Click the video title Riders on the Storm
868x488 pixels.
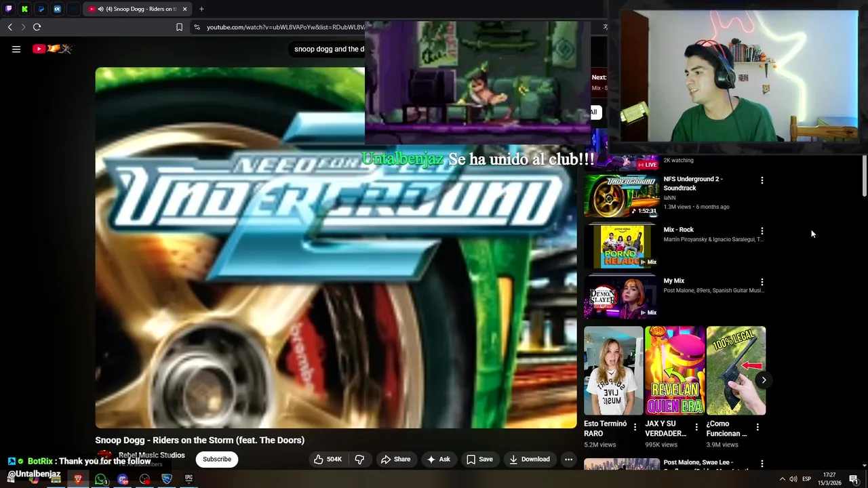point(200,440)
